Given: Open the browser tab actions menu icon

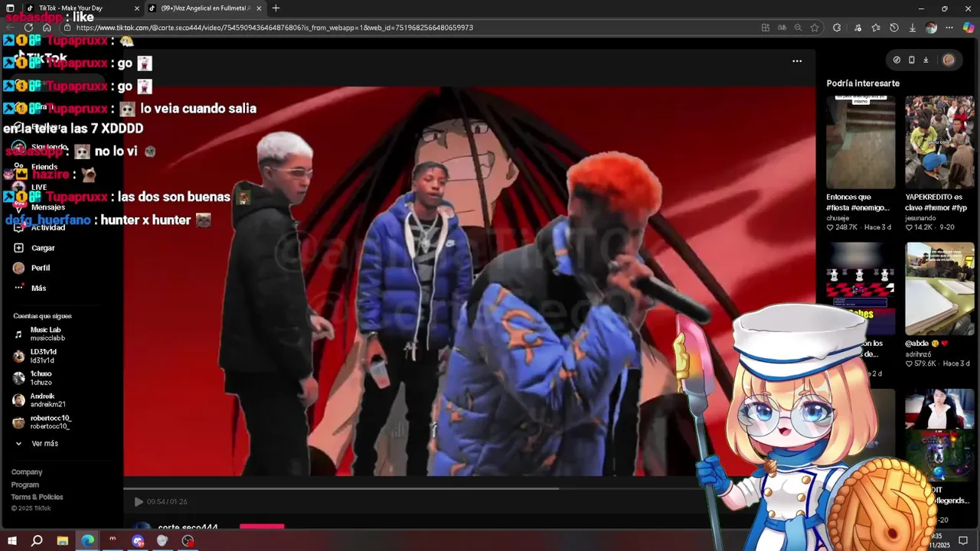Looking at the screenshot, I should pyautogui.click(x=9, y=8).
